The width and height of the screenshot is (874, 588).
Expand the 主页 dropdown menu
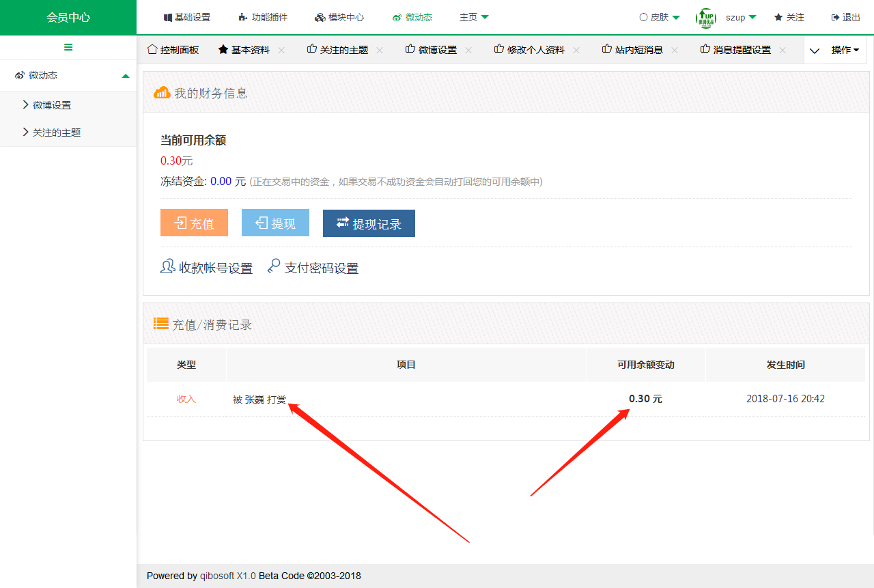[x=474, y=18]
